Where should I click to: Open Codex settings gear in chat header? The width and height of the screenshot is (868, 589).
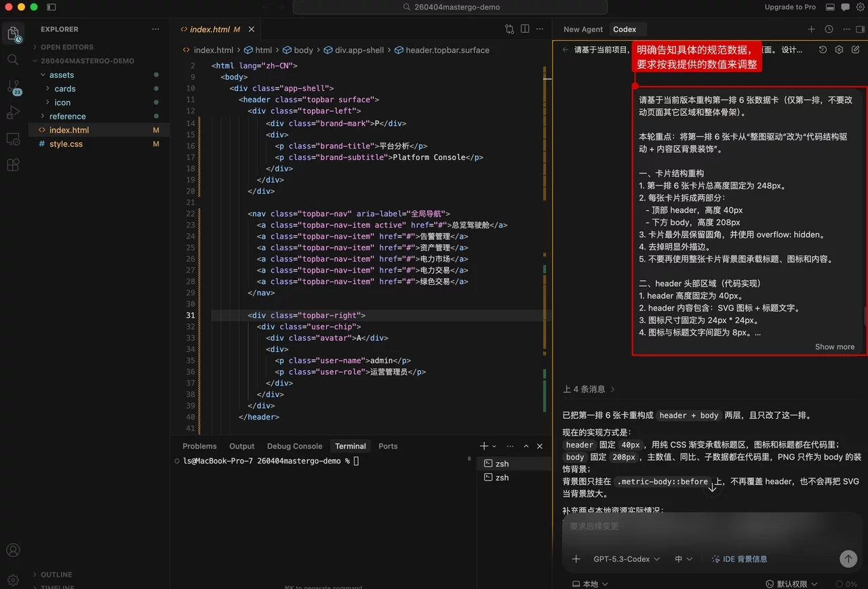(x=839, y=49)
